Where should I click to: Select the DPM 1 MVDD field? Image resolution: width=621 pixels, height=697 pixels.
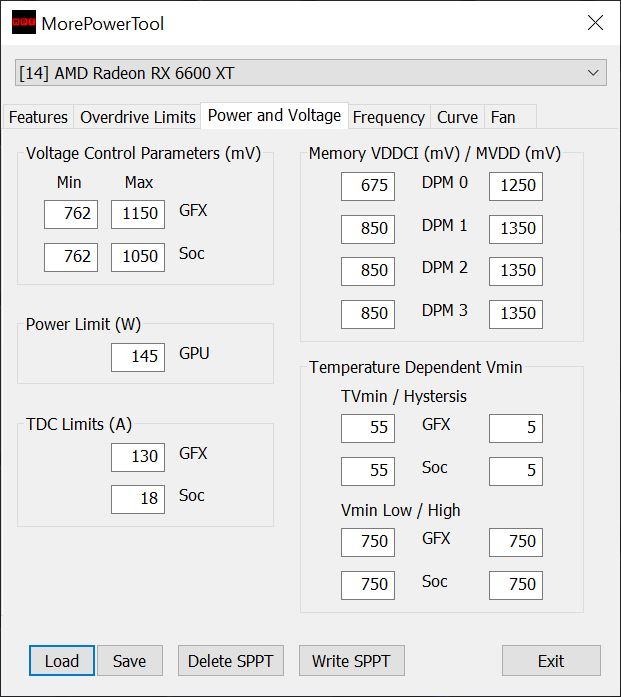click(516, 229)
